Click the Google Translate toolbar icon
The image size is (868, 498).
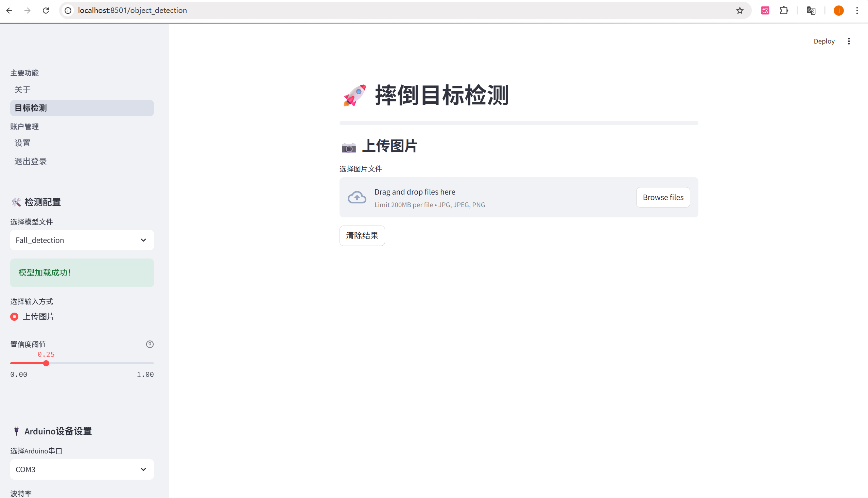811,10
